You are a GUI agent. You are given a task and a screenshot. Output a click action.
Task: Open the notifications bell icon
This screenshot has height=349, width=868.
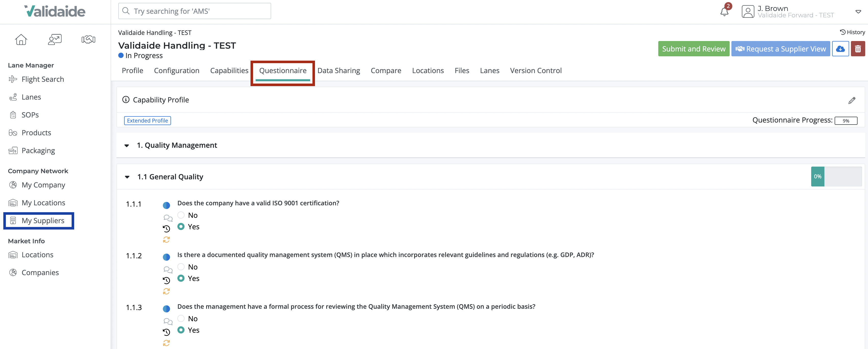click(x=725, y=11)
